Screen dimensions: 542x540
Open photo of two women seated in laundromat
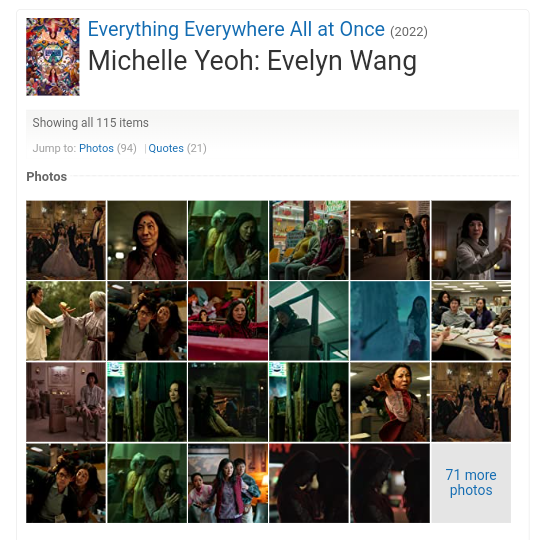point(309,240)
